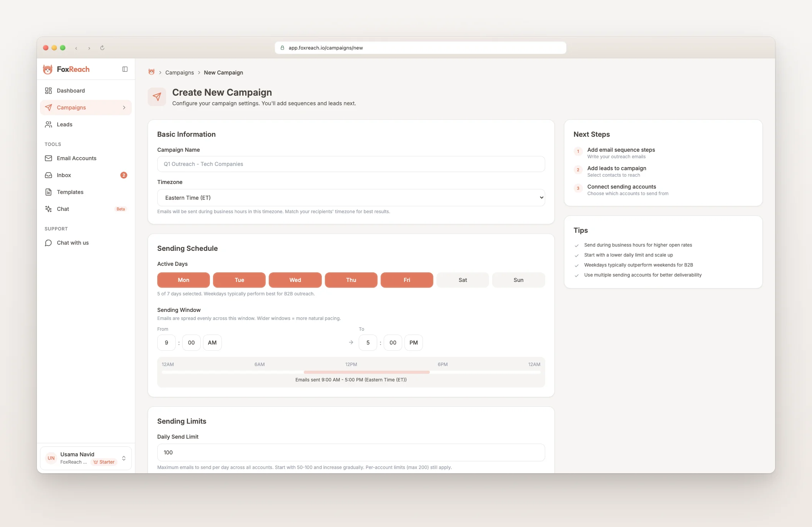Screen dimensions: 812x527
Task: Enable Sun as an active day
Action: pyautogui.click(x=518, y=280)
